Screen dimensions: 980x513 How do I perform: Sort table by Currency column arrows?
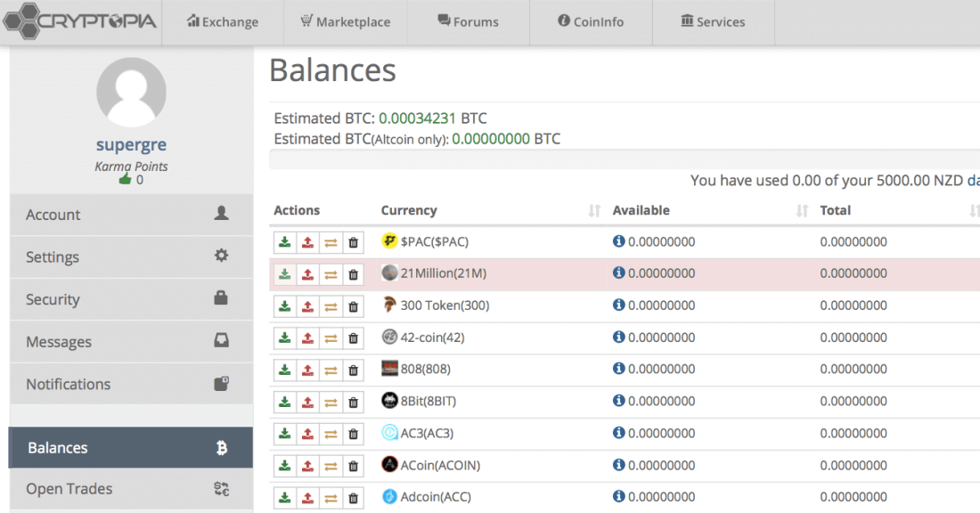[593, 211]
